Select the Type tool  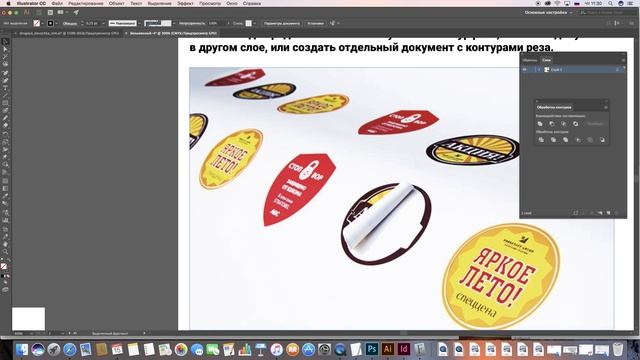click(x=5, y=88)
